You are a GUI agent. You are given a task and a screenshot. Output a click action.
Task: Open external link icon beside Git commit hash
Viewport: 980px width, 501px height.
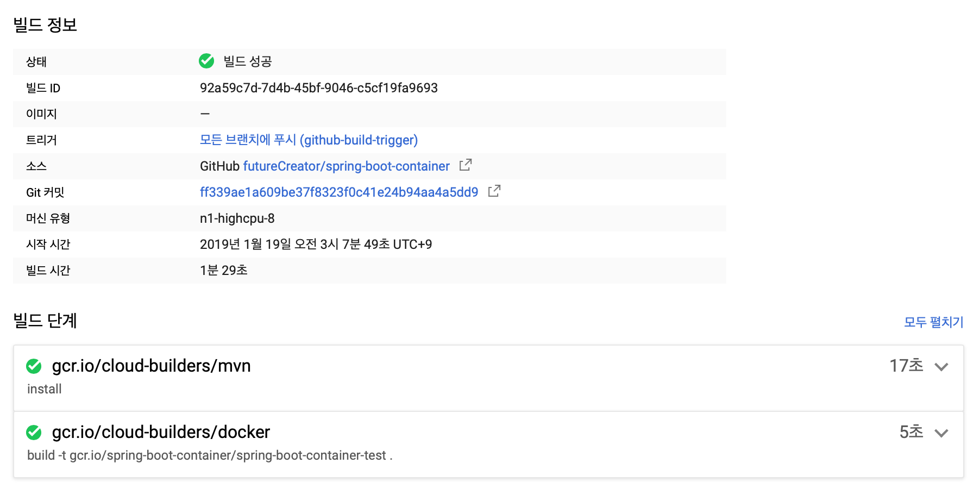click(x=494, y=191)
